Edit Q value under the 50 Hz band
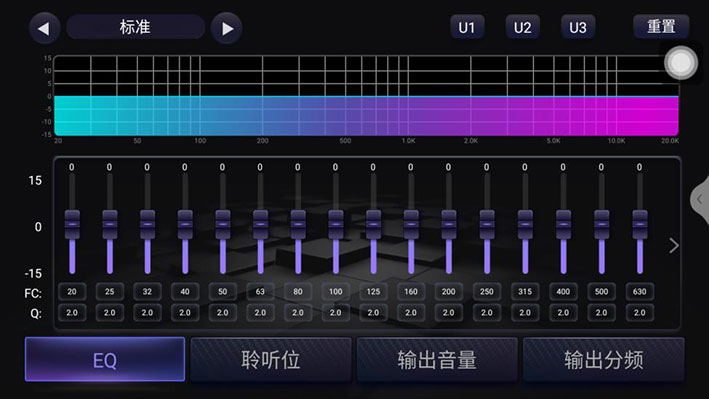 click(222, 313)
